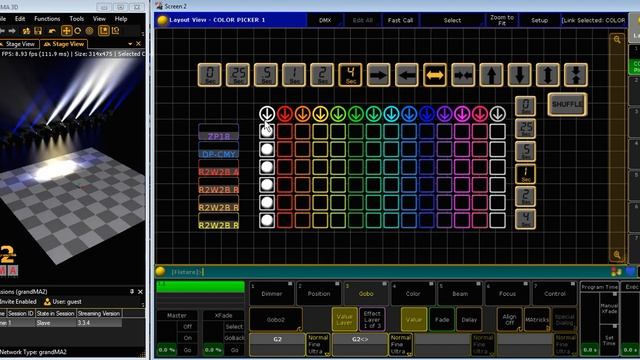Viewport: 640px width, 360px height.
Task: Switch Master to Off
Action: (x=187, y=327)
